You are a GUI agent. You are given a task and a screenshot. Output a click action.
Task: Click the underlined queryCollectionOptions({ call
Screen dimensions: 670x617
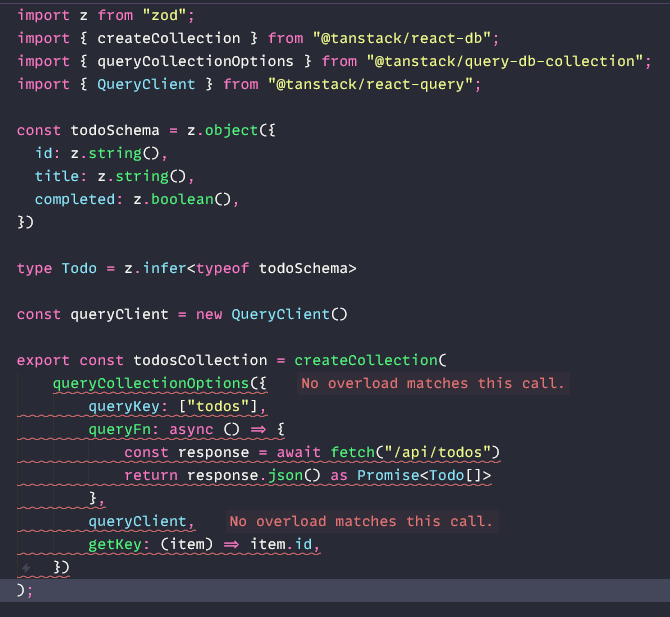tap(160, 384)
